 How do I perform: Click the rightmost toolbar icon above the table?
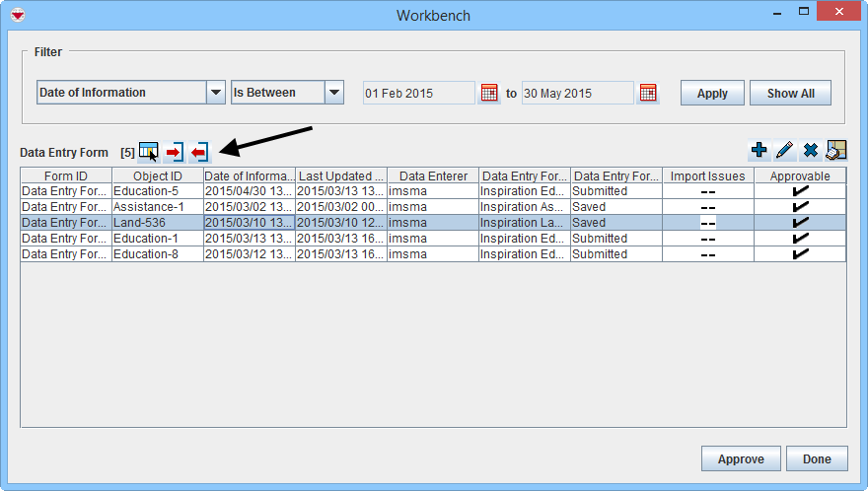(x=835, y=151)
